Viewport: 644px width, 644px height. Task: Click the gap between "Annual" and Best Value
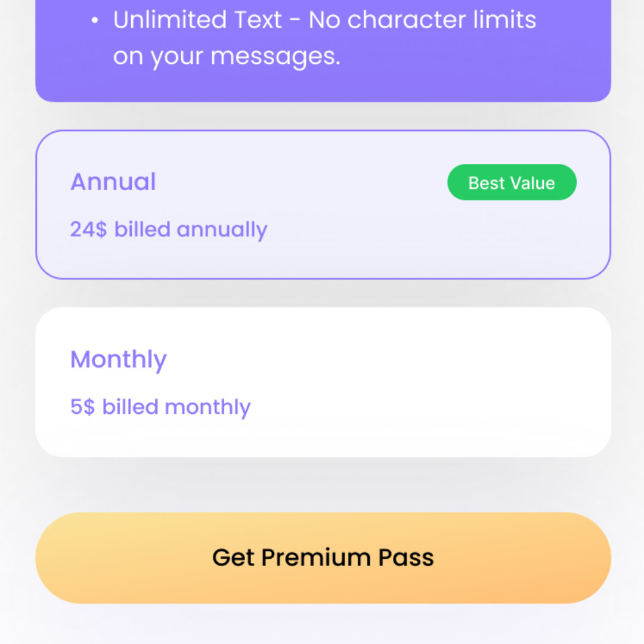pyautogui.click(x=298, y=182)
